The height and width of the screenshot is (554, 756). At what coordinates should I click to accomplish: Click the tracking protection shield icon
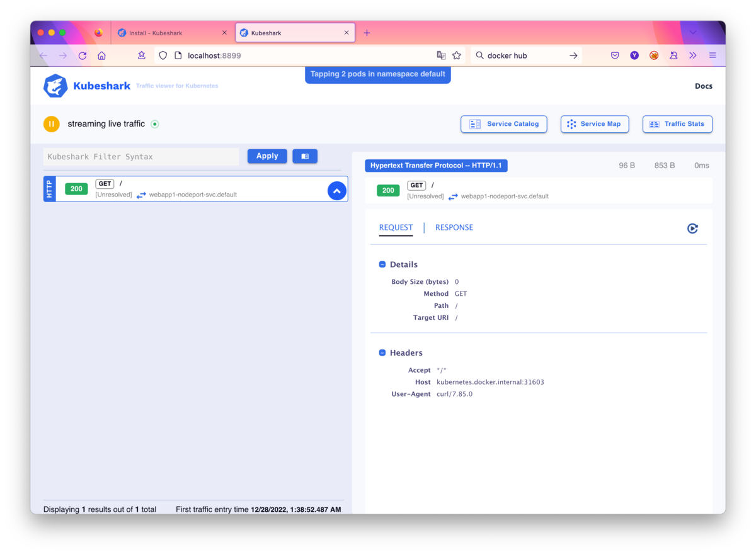coord(163,55)
